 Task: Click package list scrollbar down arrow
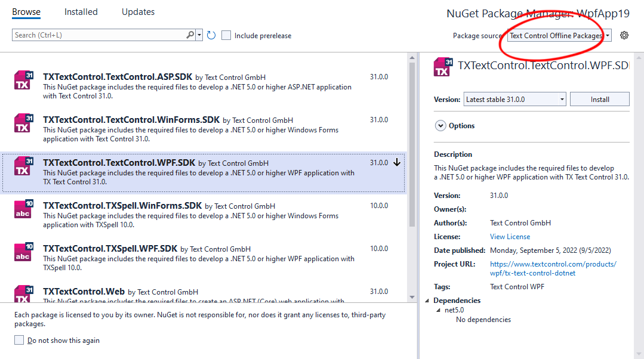click(x=412, y=297)
